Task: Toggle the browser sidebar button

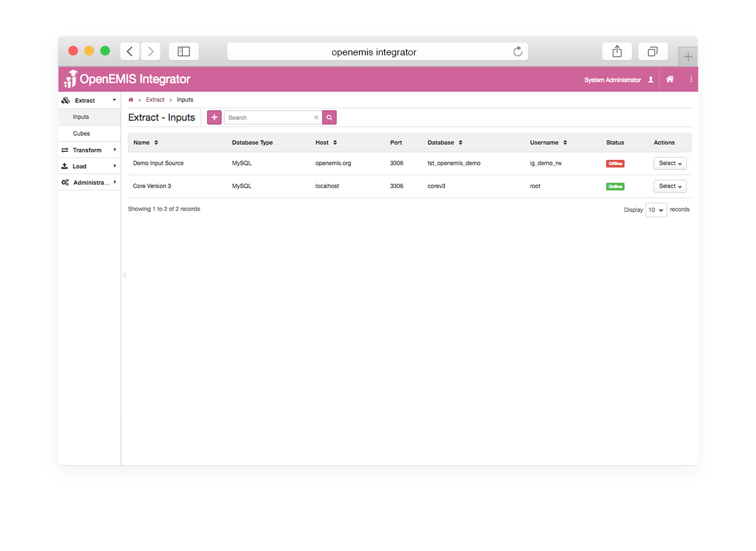Action: coord(184,52)
